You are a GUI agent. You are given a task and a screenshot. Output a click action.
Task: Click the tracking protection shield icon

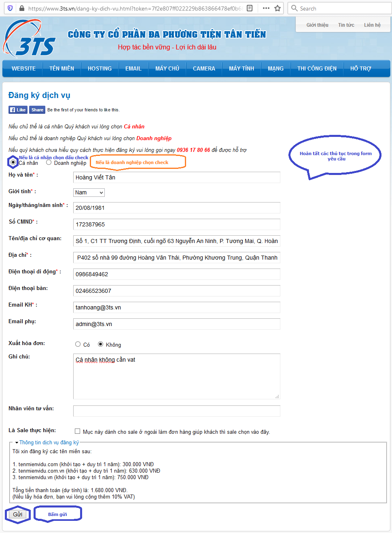tap(10, 8)
